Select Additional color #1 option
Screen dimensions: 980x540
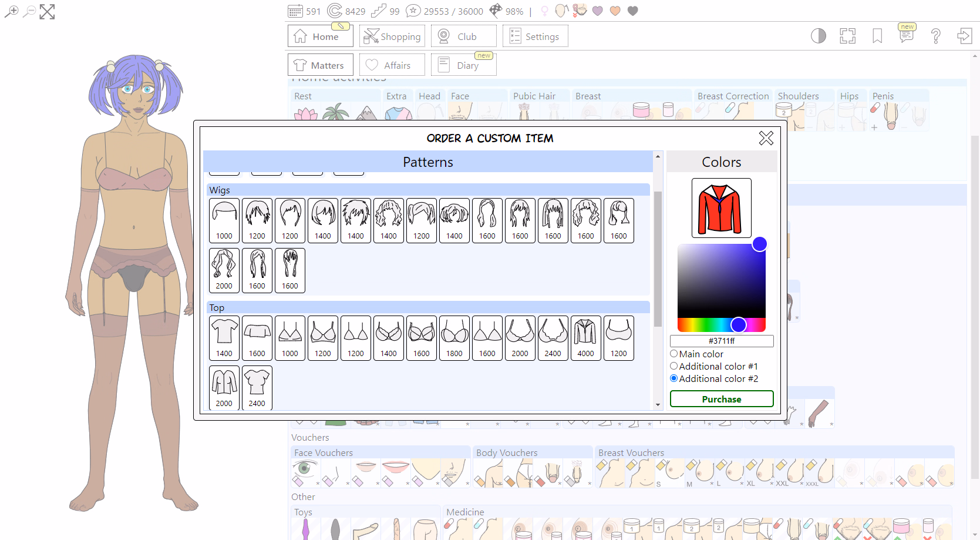pos(674,366)
